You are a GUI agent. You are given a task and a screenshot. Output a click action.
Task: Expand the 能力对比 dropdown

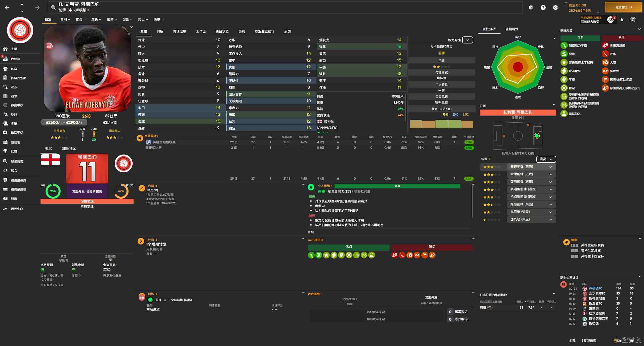[x=468, y=40]
